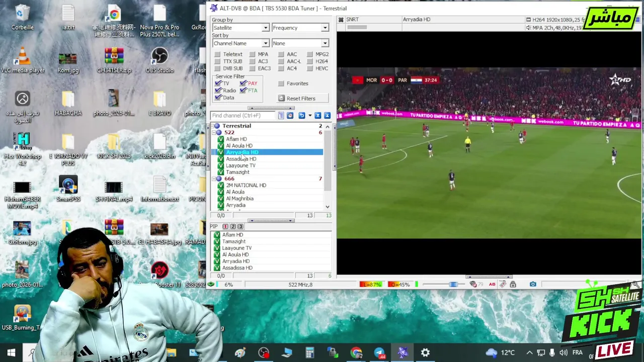
Task: Collapse the 522 frequency group
Action: pyautogui.click(x=214, y=133)
